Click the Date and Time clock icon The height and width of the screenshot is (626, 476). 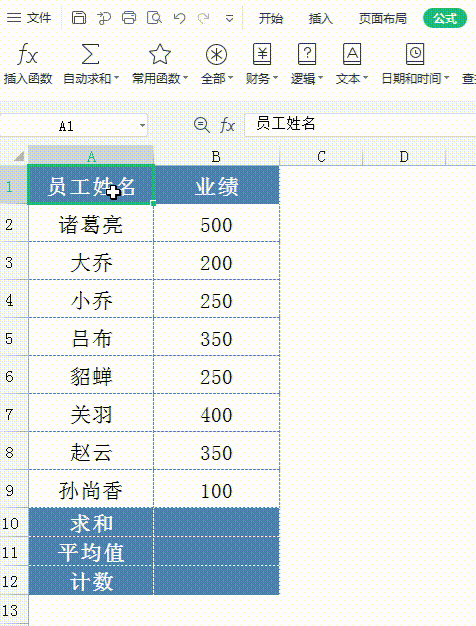pos(415,54)
